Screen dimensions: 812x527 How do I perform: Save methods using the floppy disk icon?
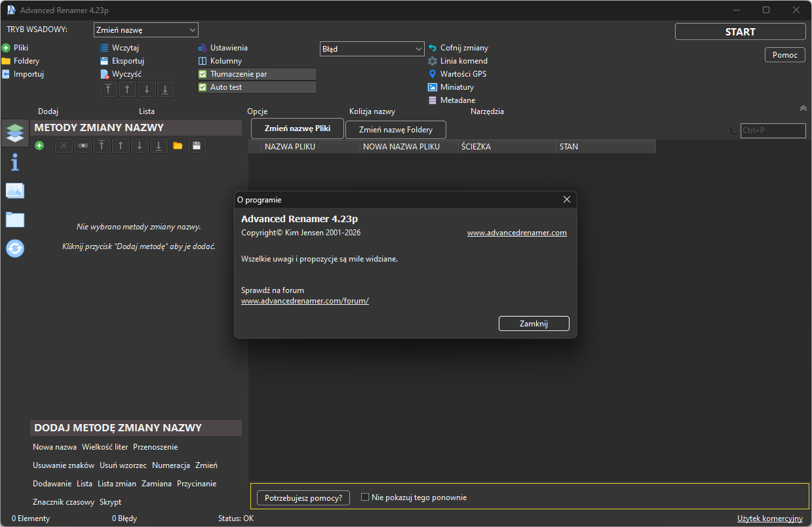197,146
